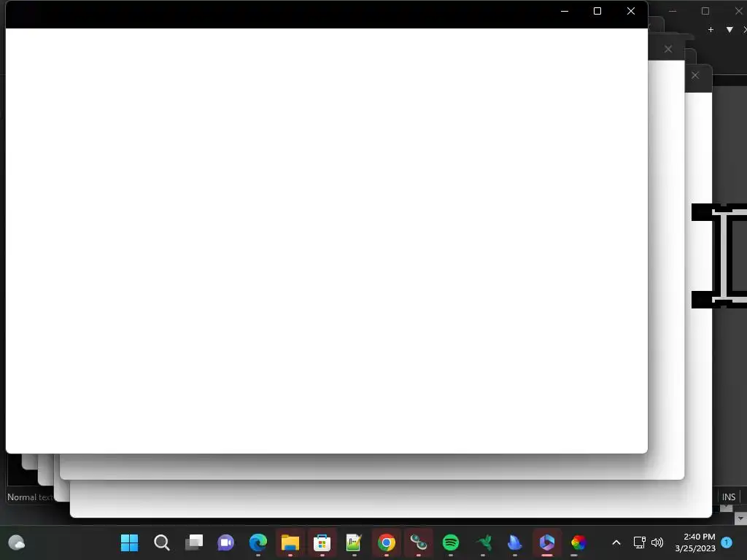The image size is (747, 560).
Task: Switch to Google Chrome in taskbar
Action: (387, 542)
